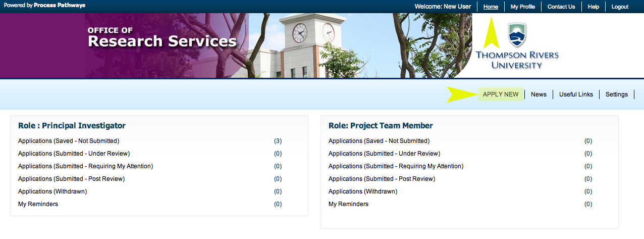Open Principal Investigator saved applications count (3)
The height and width of the screenshot is (239, 644).
pyautogui.click(x=278, y=141)
